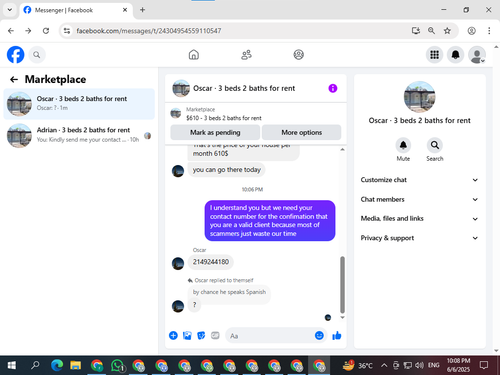This screenshot has width=500, height=375.
Task: Open the tab search dropdown arrow
Action: coord(10,10)
